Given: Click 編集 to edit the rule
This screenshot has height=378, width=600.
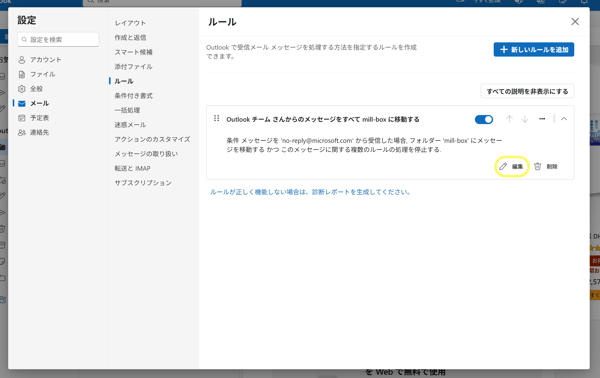Looking at the screenshot, I should pos(512,166).
